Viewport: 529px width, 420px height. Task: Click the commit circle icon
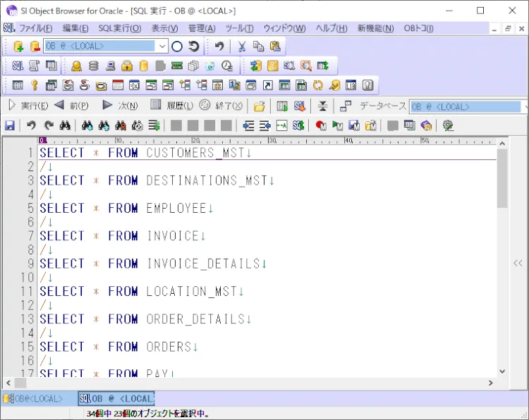pyautogui.click(x=177, y=47)
